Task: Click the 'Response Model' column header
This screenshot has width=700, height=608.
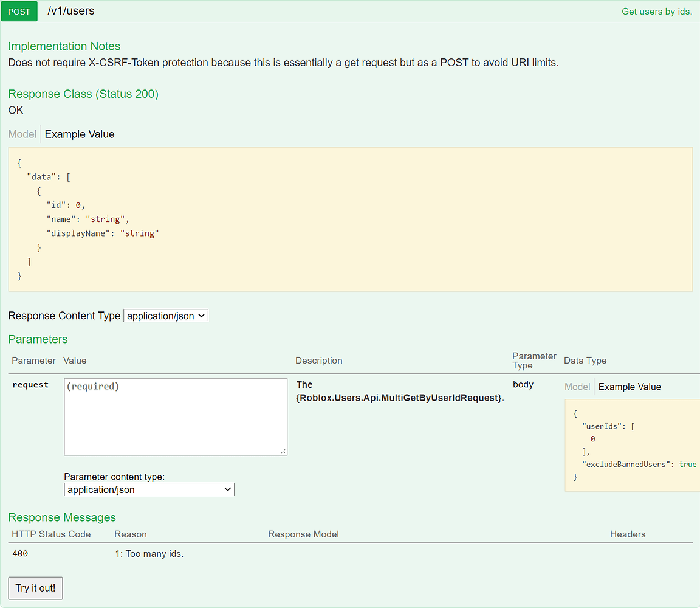Action: coord(304,534)
